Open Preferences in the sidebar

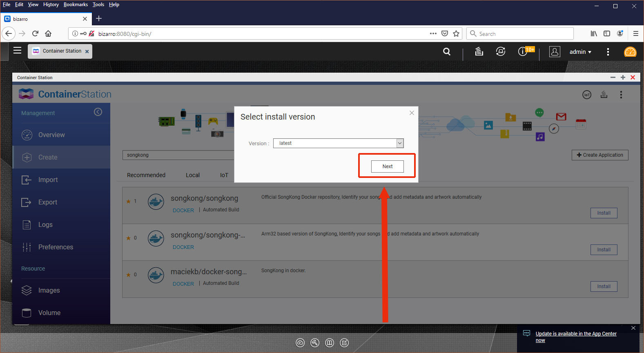click(61, 247)
